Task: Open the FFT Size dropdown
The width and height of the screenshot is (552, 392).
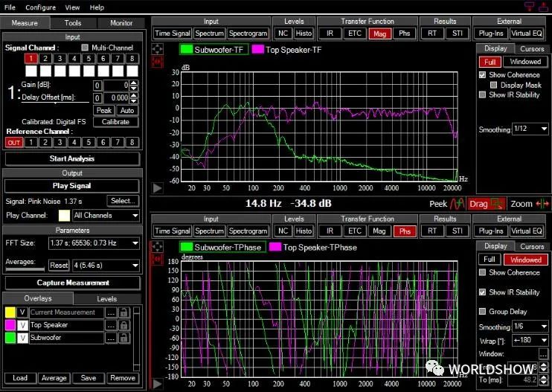Action: pos(94,243)
